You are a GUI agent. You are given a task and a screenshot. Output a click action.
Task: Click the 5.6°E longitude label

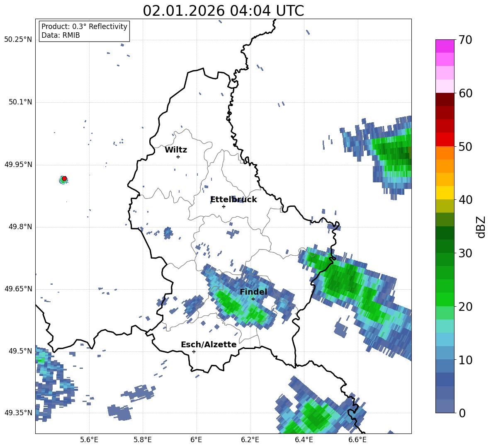point(89,440)
